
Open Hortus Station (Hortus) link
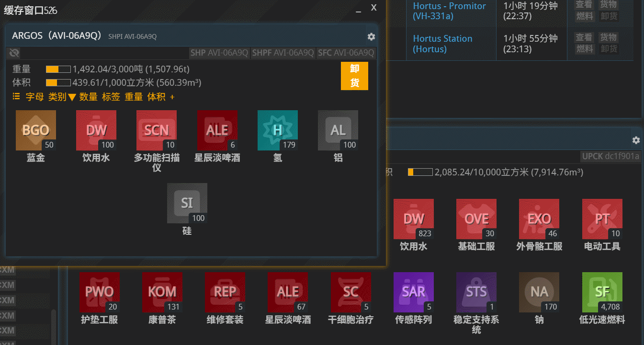click(x=442, y=44)
